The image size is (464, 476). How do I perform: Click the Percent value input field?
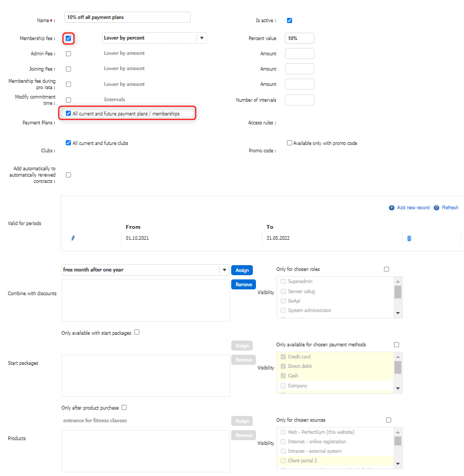[299, 38]
